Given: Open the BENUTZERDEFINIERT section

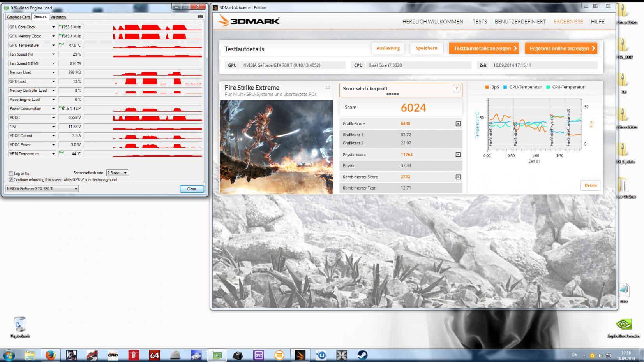Looking at the screenshot, I should click(x=520, y=22).
